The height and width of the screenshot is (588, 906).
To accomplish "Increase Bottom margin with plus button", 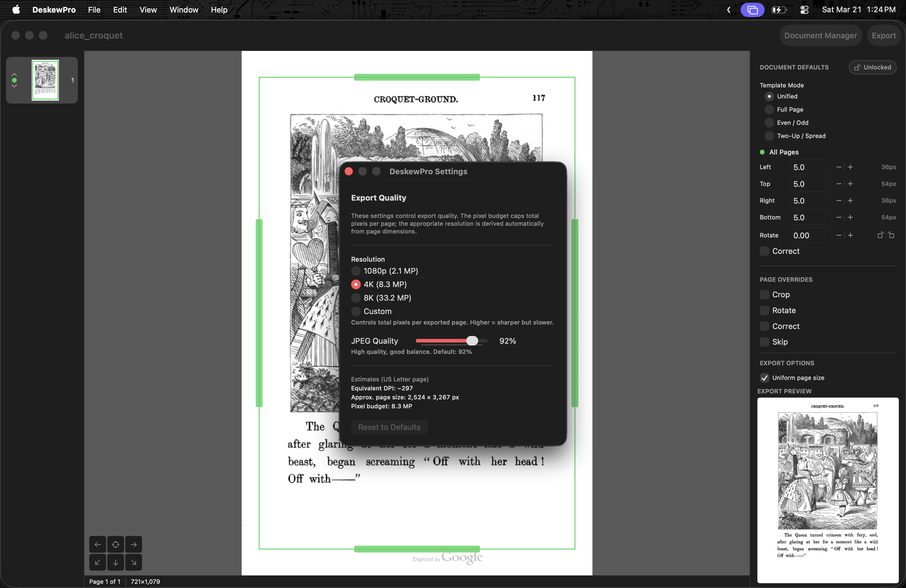I will [850, 217].
